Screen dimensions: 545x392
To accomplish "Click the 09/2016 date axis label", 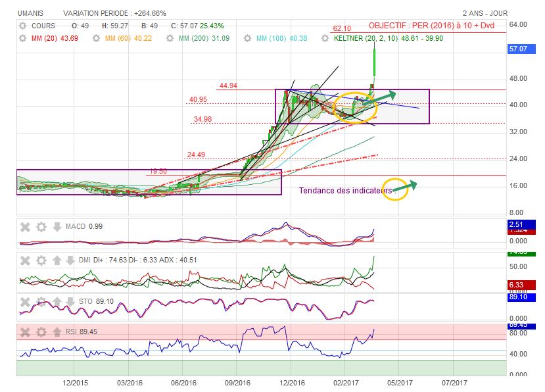I will coord(237,383).
